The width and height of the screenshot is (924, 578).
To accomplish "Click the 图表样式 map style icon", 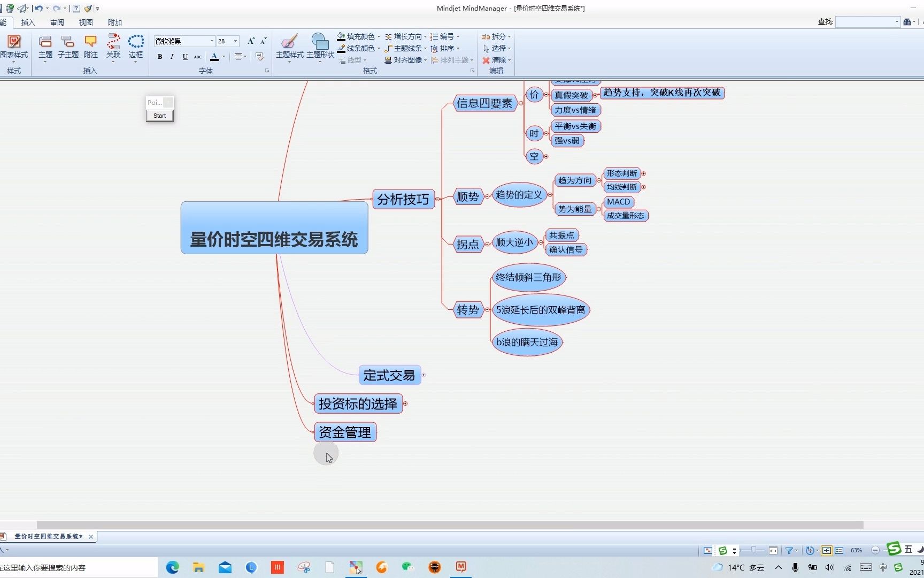I will click(13, 42).
